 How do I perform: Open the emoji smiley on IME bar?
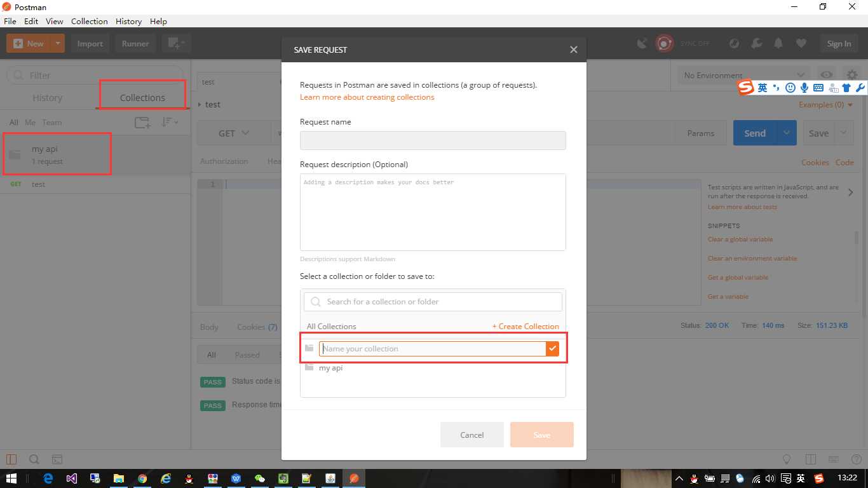(x=790, y=88)
